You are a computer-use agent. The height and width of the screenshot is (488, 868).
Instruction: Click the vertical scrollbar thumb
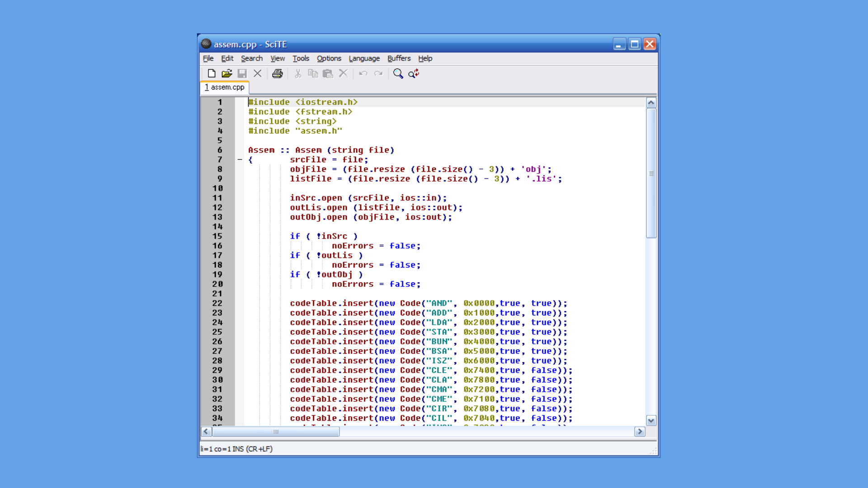651,173
